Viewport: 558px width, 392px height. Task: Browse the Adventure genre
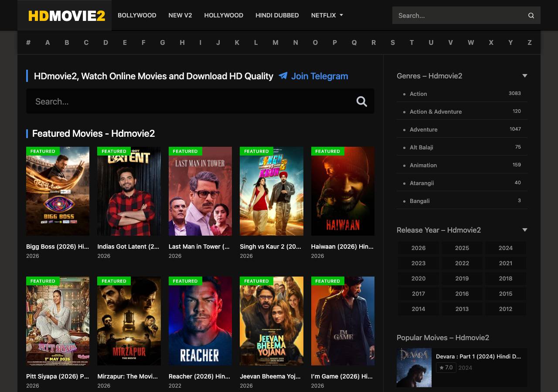(x=423, y=129)
